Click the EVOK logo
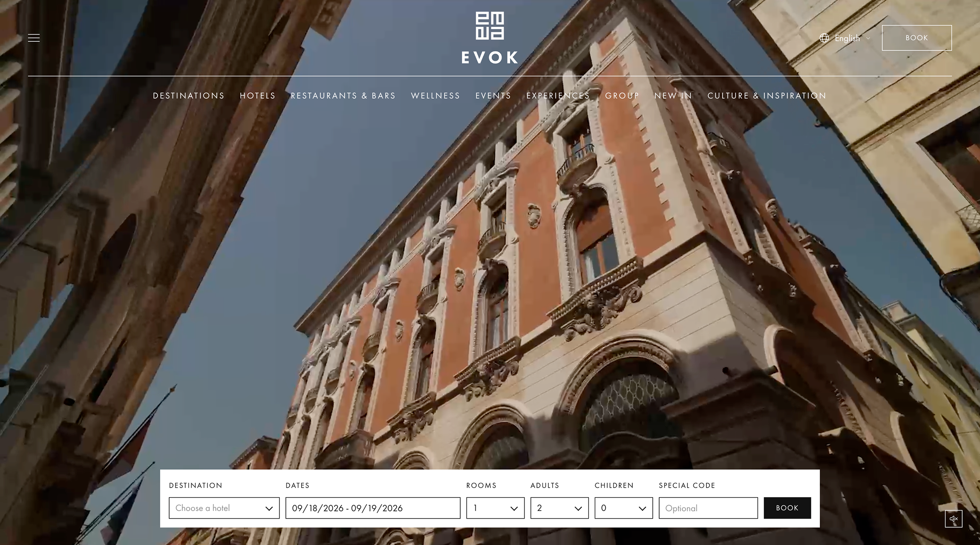Image resolution: width=980 pixels, height=545 pixels. point(490,38)
